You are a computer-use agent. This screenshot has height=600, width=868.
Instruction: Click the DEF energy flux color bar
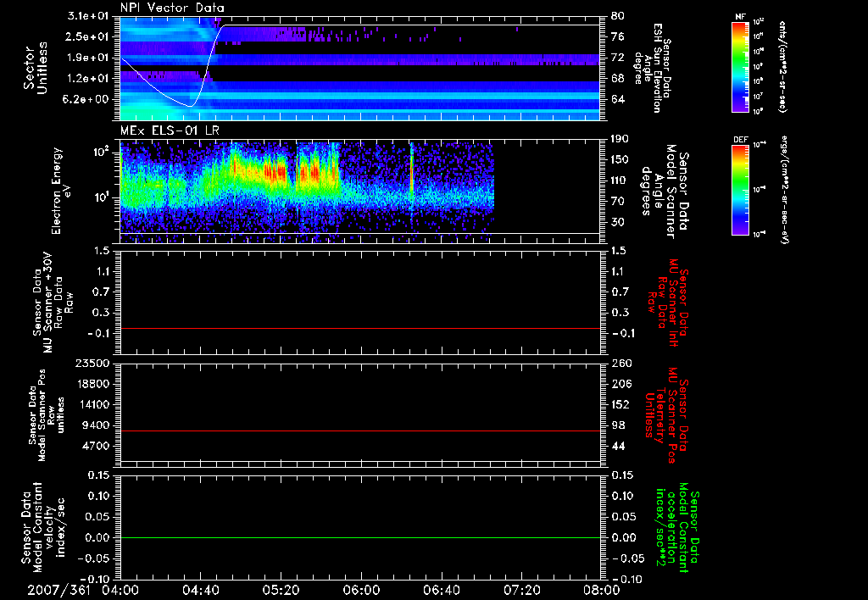(740, 190)
